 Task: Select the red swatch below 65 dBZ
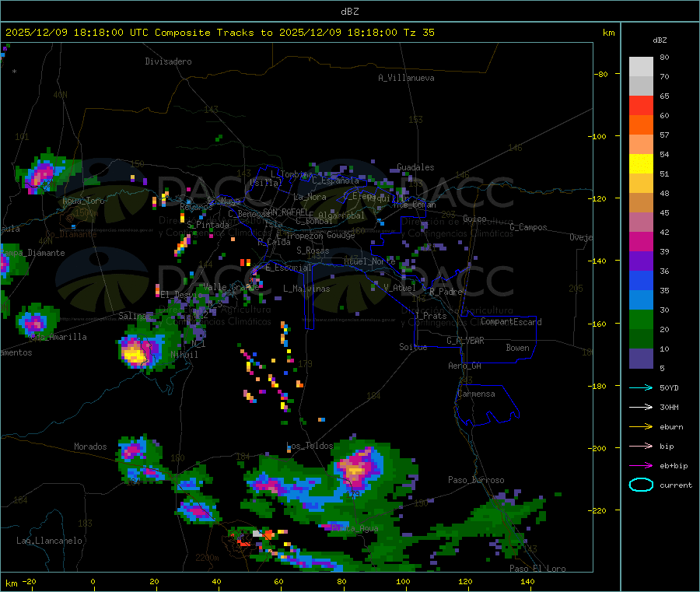[x=641, y=105]
